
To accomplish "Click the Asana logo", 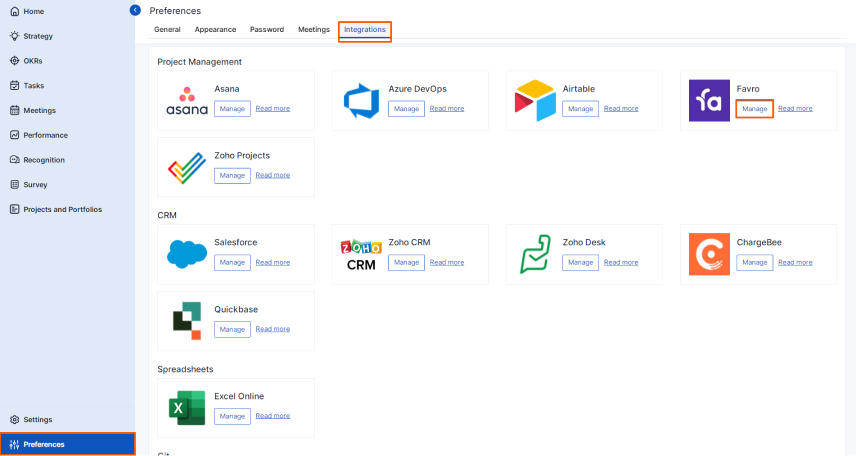I will click(187, 100).
